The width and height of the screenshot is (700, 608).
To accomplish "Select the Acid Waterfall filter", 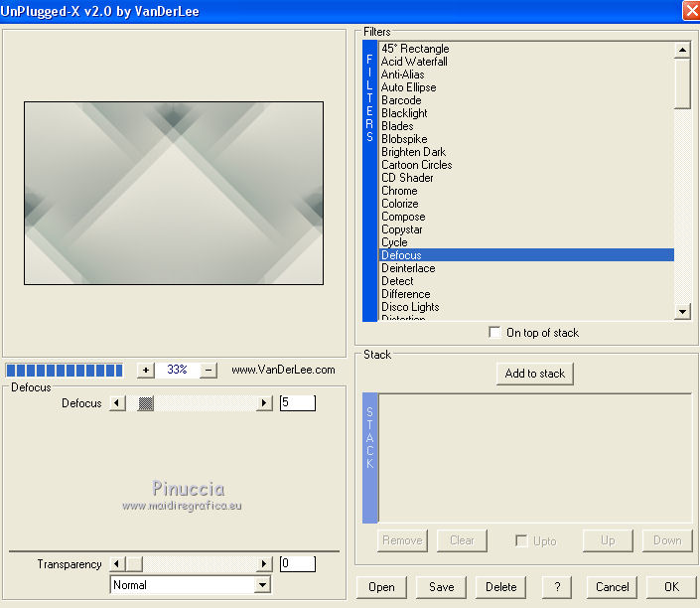I will (526, 62).
